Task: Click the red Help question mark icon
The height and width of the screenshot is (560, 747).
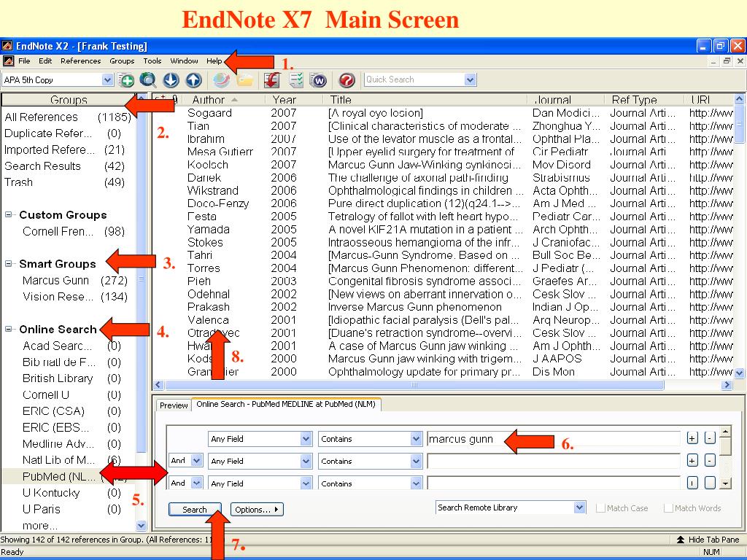Action: coord(347,80)
